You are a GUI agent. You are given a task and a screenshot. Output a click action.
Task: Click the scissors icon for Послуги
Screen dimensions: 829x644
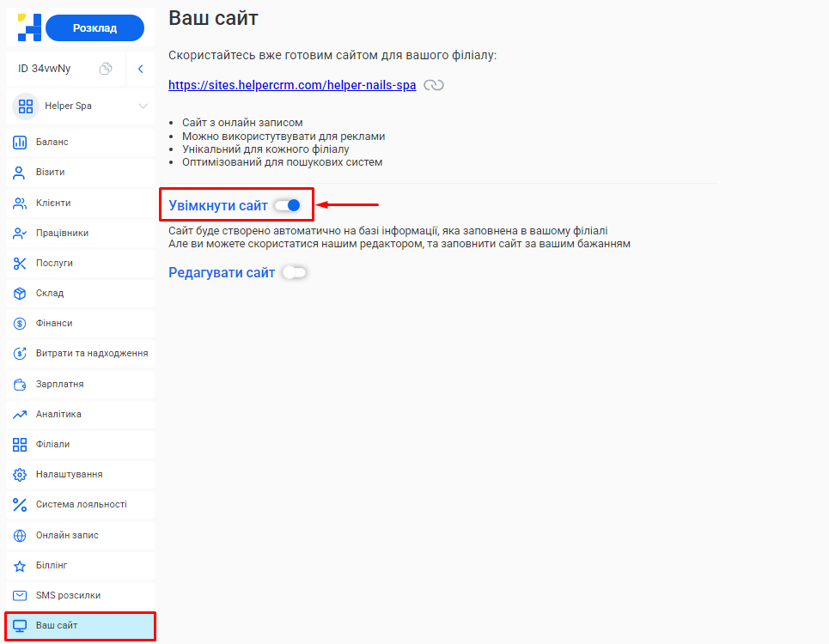pos(20,263)
